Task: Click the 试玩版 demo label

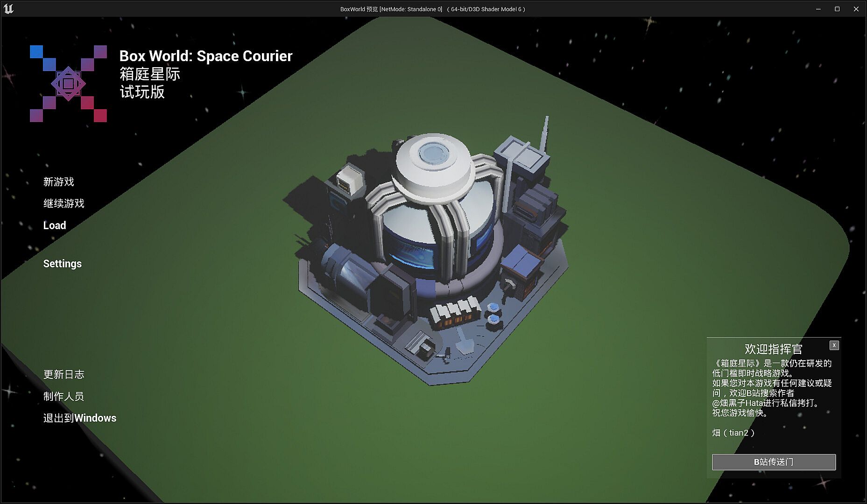Action: click(x=142, y=92)
